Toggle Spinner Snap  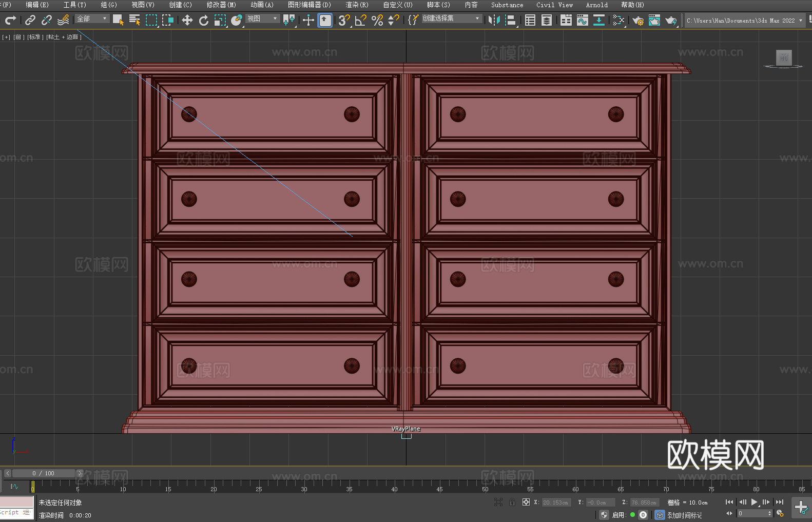[394, 20]
